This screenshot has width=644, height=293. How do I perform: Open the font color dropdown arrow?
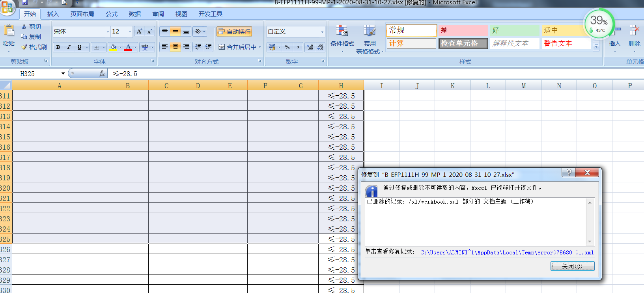pos(135,47)
